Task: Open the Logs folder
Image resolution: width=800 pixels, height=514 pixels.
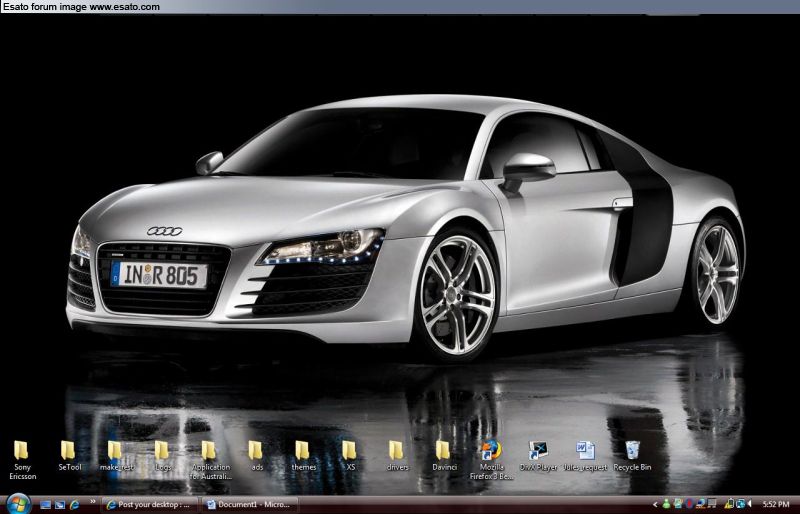Action: pyautogui.click(x=162, y=455)
